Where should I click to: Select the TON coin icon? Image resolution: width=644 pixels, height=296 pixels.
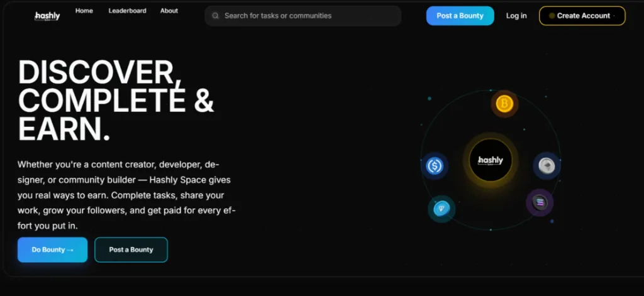coord(441,209)
